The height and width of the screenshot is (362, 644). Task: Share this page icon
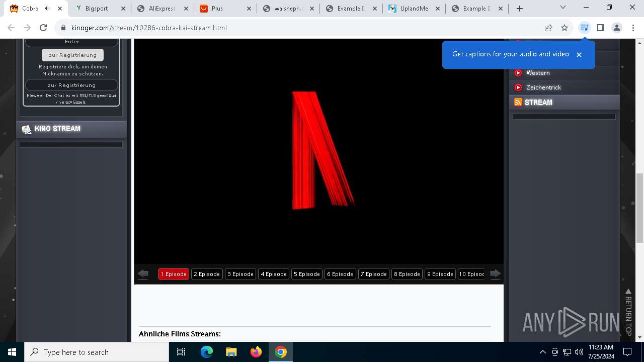tap(548, 28)
